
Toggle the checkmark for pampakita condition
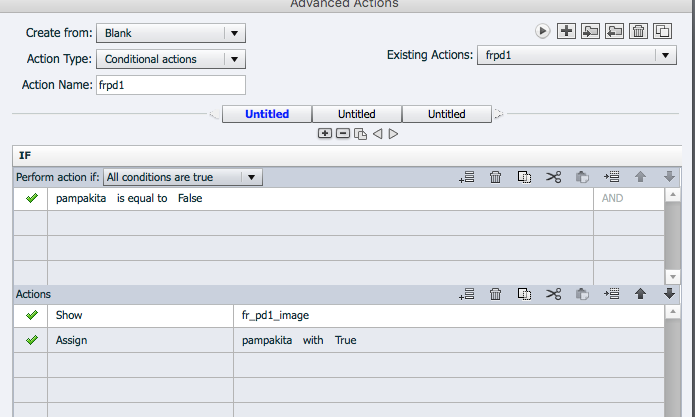click(31, 199)
